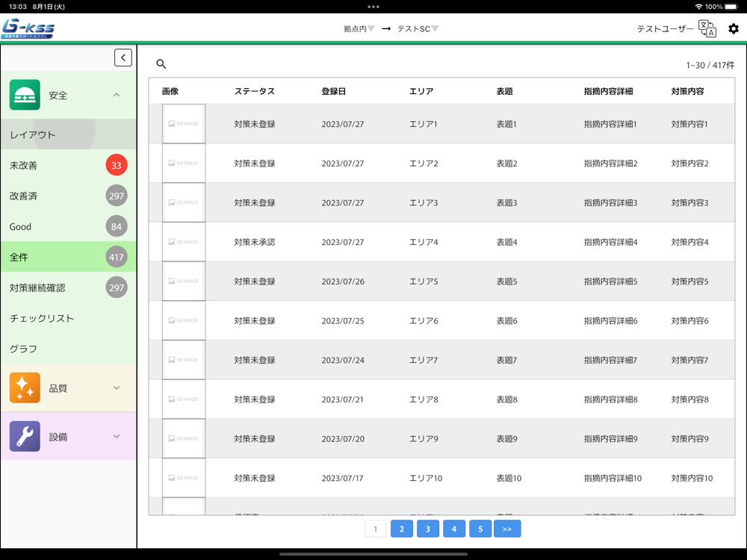The width and height of the screenshot is (747, 560).
Task: Go to page 4
Action: point(454,529)
